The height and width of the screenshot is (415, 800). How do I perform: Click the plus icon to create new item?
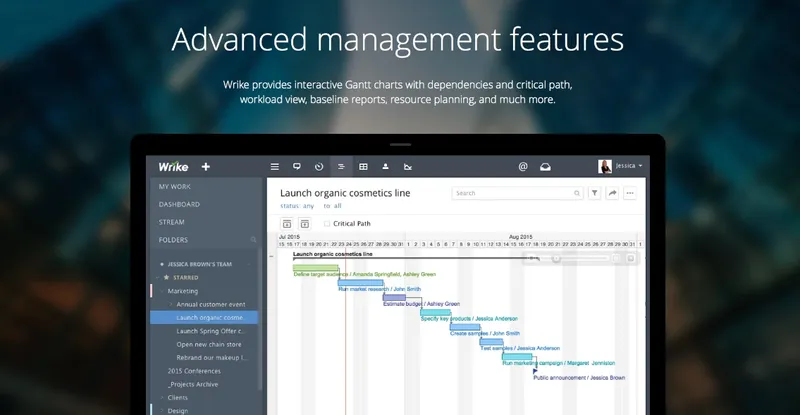click(206, 166)
